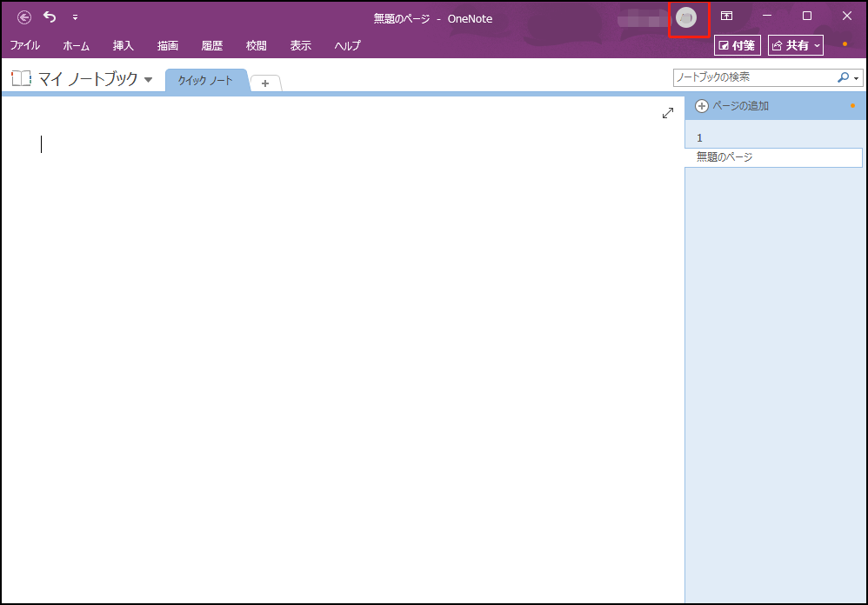
Task: Click the full page view expand arrow
Action: 668,113
